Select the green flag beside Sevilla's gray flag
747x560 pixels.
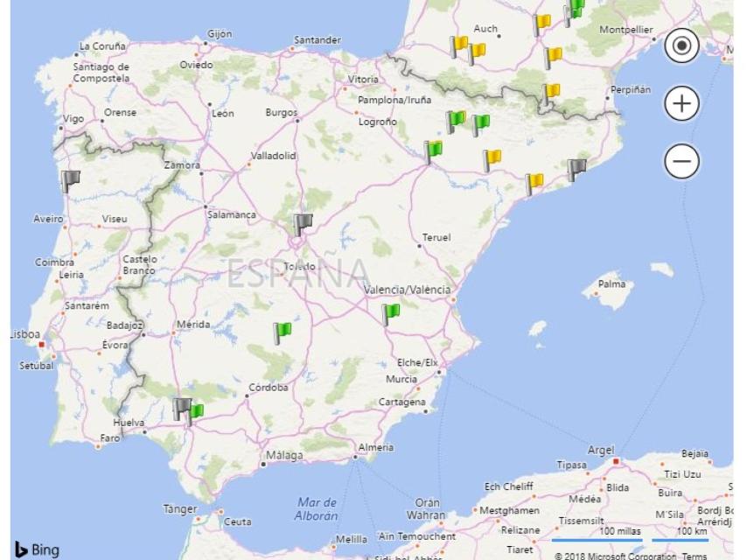(x=199, y=409)
